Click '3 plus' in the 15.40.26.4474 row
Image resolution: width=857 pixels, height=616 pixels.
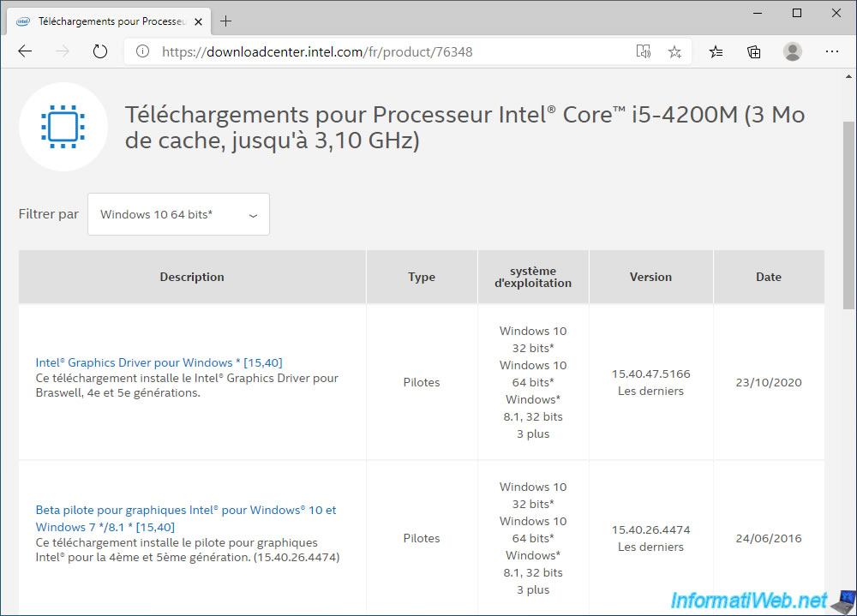point(533,589)
